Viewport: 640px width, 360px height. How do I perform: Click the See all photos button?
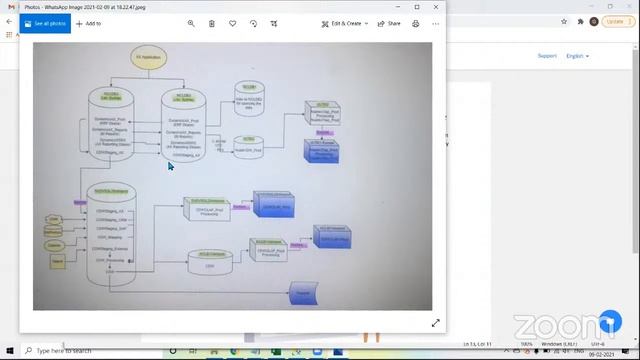tap(45, 24)
